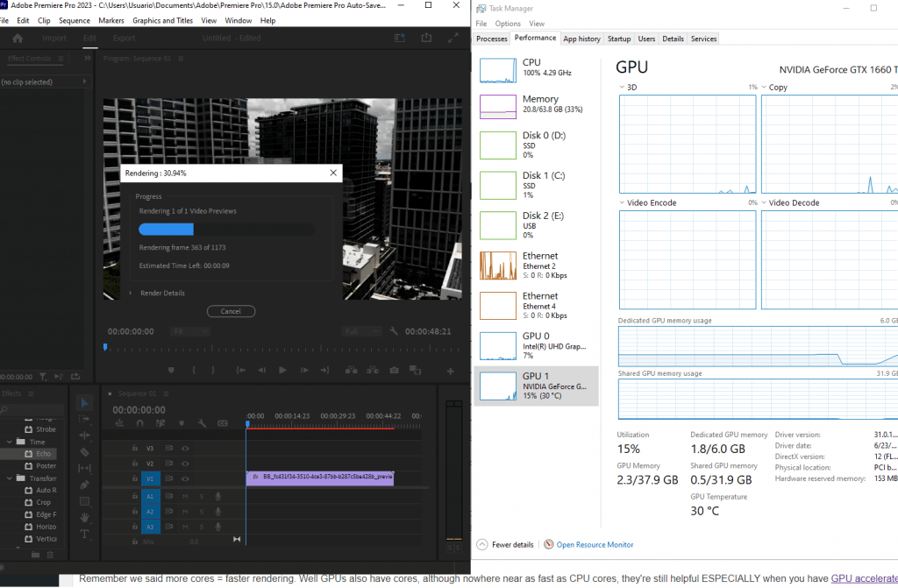Open the Sequence menu in Premiere
898x588 pixels.
click(75, 21)
